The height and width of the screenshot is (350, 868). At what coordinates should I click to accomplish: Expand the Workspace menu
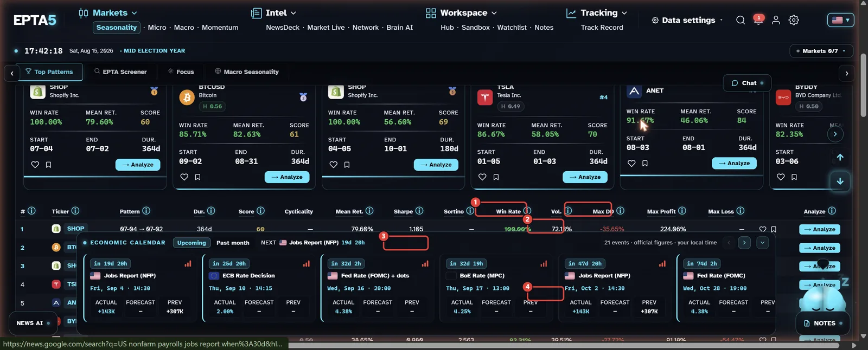click(461, 12)
